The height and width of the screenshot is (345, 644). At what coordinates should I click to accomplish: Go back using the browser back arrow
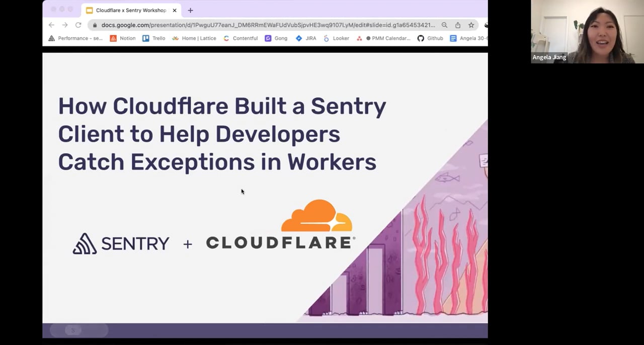pyautogui.click(x=51, y=25)
